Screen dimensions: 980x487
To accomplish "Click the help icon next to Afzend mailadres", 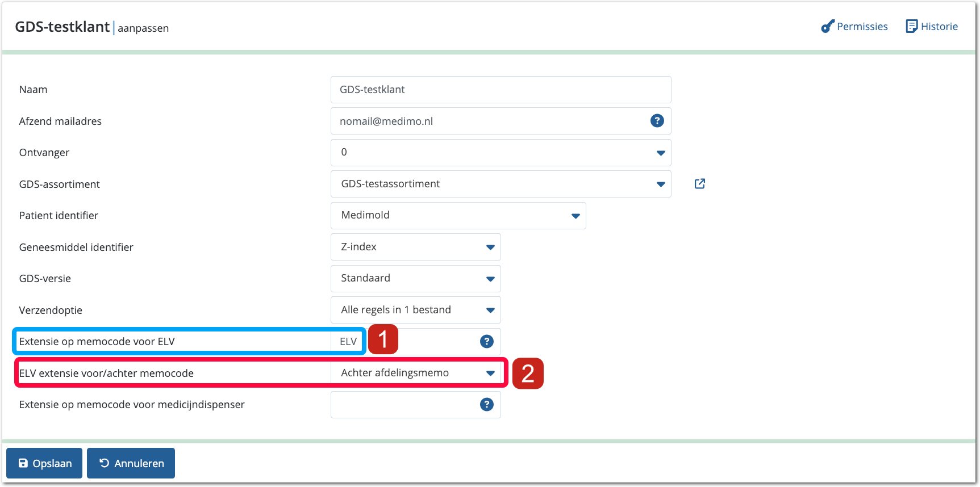I will [x=657, y=121].
